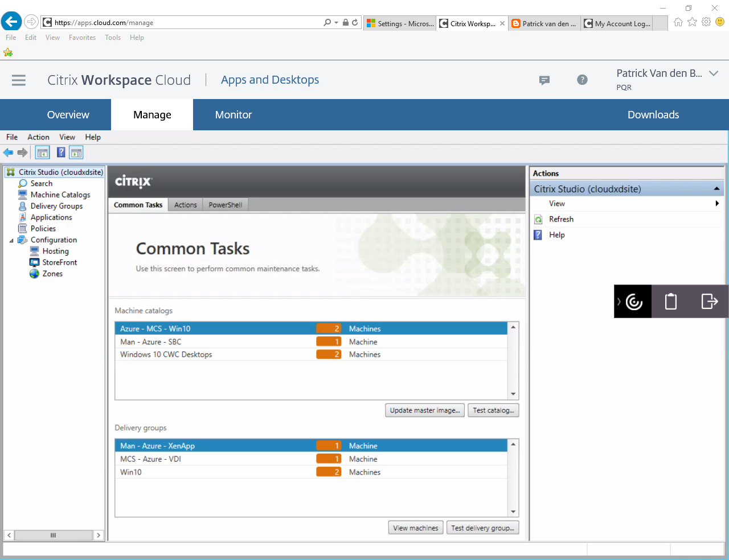Select the Man - Azure - SBC catalog row

click(x=311, y=342)
